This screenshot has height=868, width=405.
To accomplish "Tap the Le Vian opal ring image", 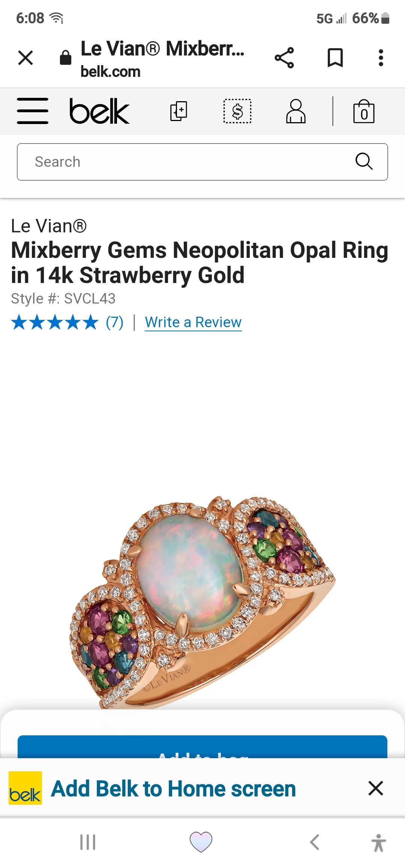I will click(202, 602).
